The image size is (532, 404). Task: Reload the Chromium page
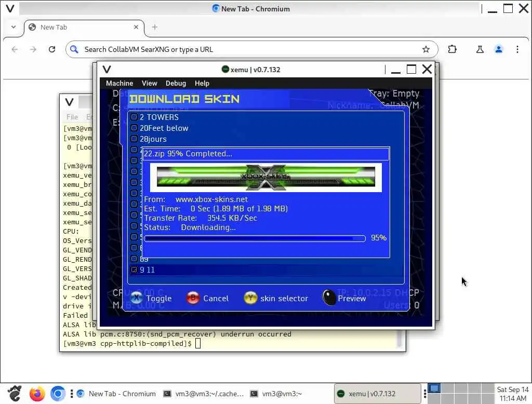(52, 49)
